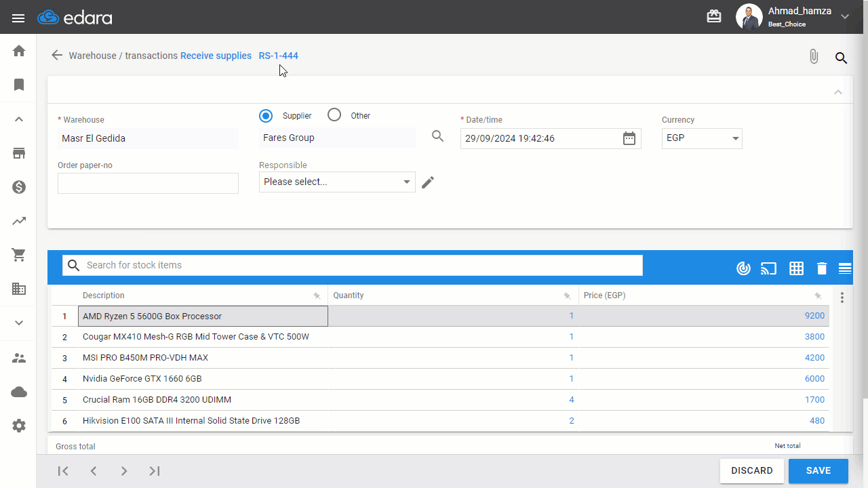Pin the Description column
The image size is (868, 488).
pyautogui.click(x=317, y=296)
